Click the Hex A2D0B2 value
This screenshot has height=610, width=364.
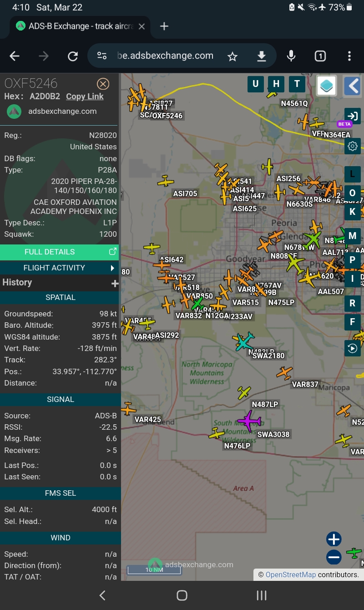(x=45, y=97)
